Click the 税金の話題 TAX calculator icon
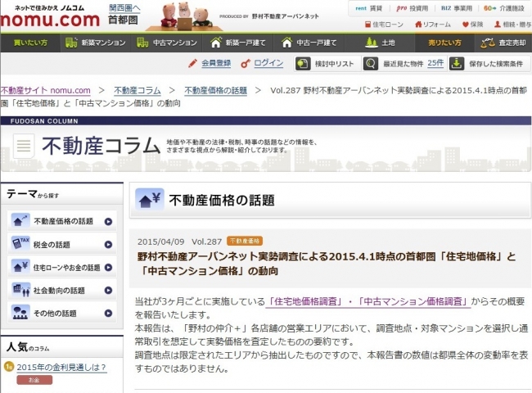Screen dimensions: 532x393 click(20, 244)
